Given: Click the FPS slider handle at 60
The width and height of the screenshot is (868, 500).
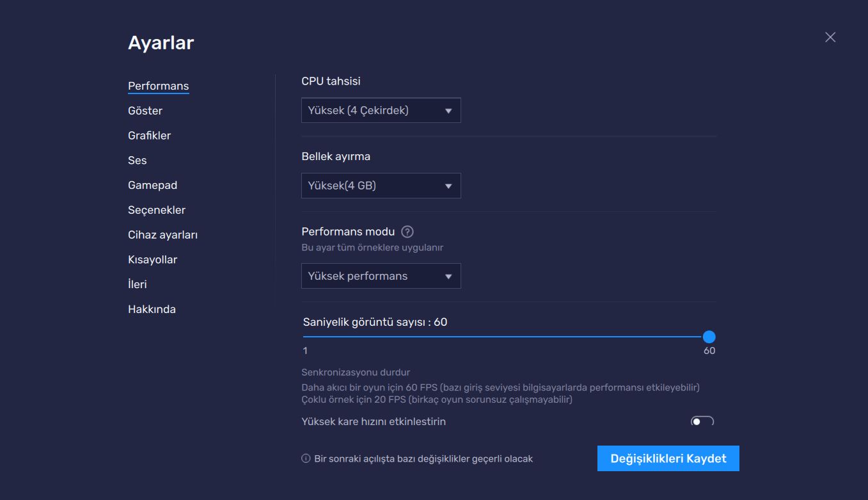Looking at the screenshot, I should point(709,337).
